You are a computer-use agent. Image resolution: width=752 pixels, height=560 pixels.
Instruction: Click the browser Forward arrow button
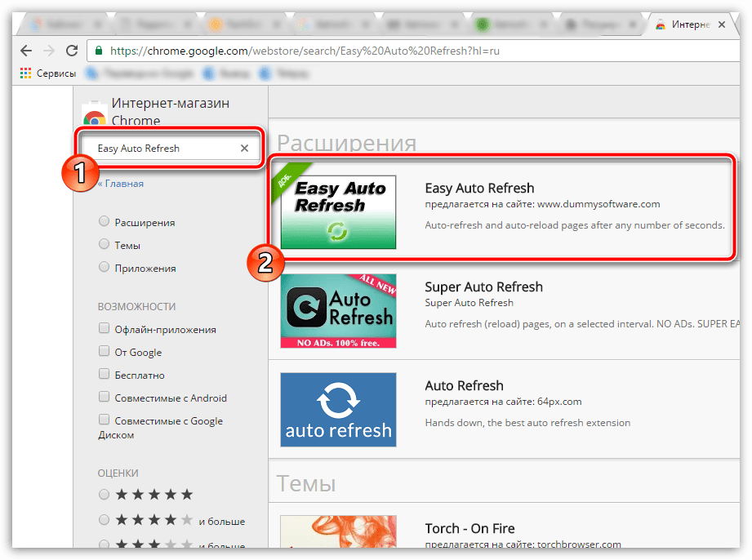click(48, 50)
